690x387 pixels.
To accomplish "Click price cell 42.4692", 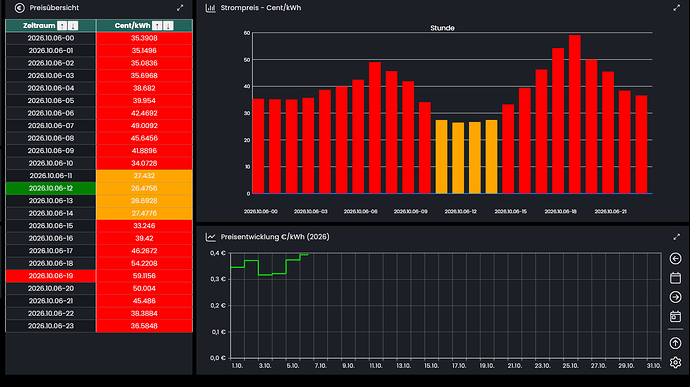I will [144, 113].
